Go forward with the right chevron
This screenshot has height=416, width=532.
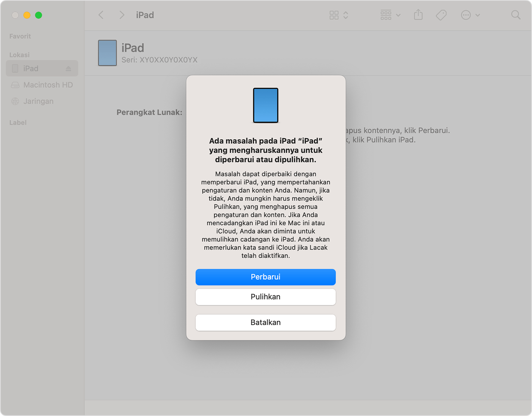click(122, 15)
